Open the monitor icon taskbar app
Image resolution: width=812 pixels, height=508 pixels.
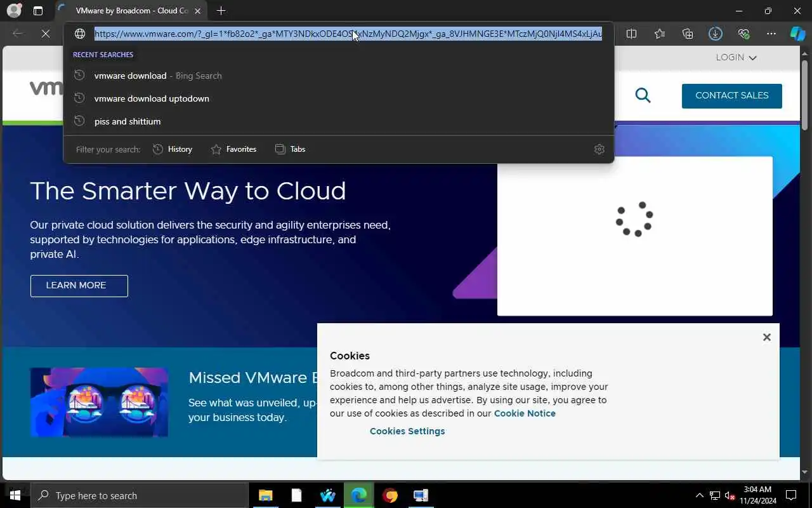(x=421, y=495)
